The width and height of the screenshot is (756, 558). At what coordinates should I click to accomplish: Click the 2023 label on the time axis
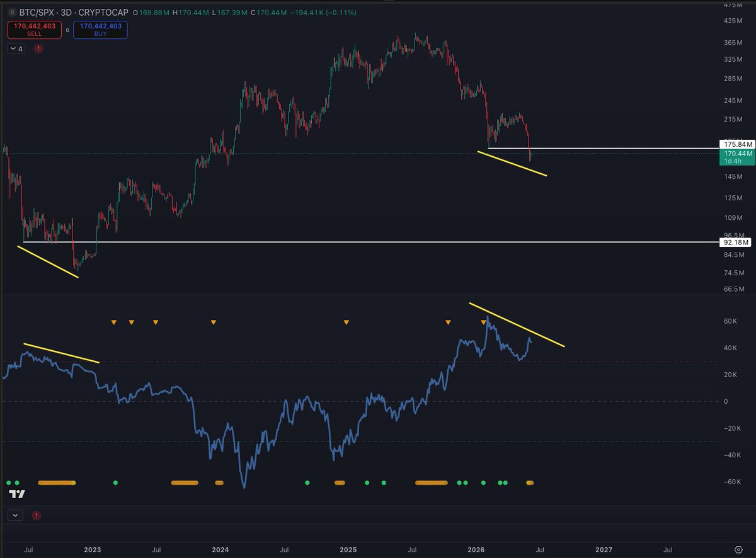coord(92,549)
